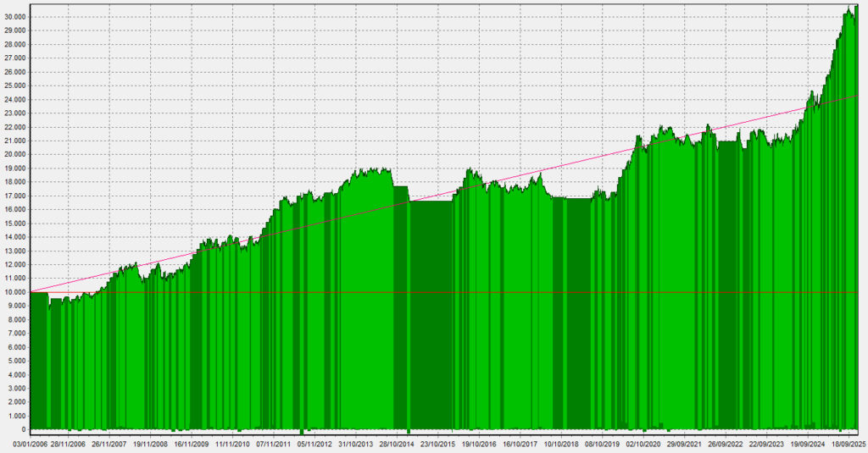
Task: Click the 05/11/2012 x-axis date label
Action: click(x=314, y=443)
